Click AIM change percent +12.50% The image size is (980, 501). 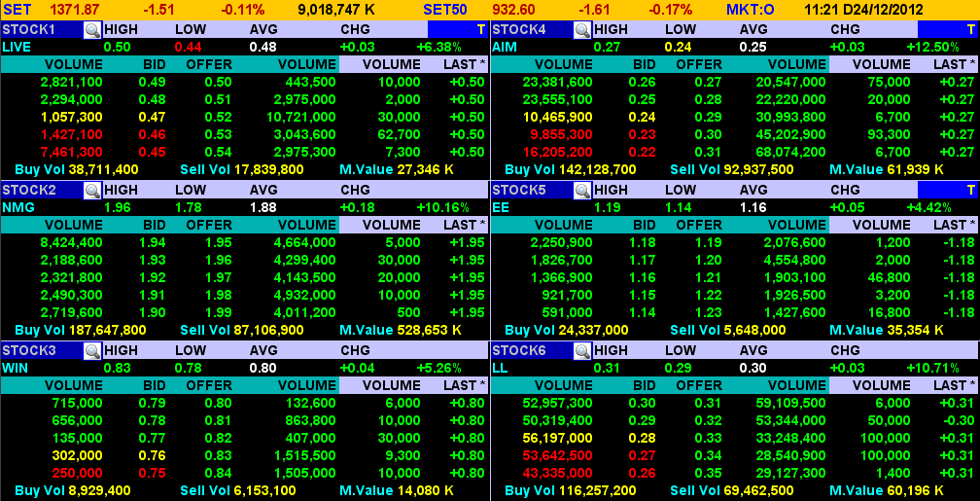pyautogui.click(x=932, y=47)
